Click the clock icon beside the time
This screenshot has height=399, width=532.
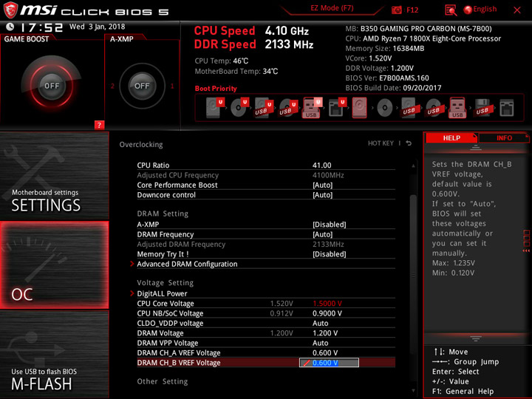[x=10, y=27]
